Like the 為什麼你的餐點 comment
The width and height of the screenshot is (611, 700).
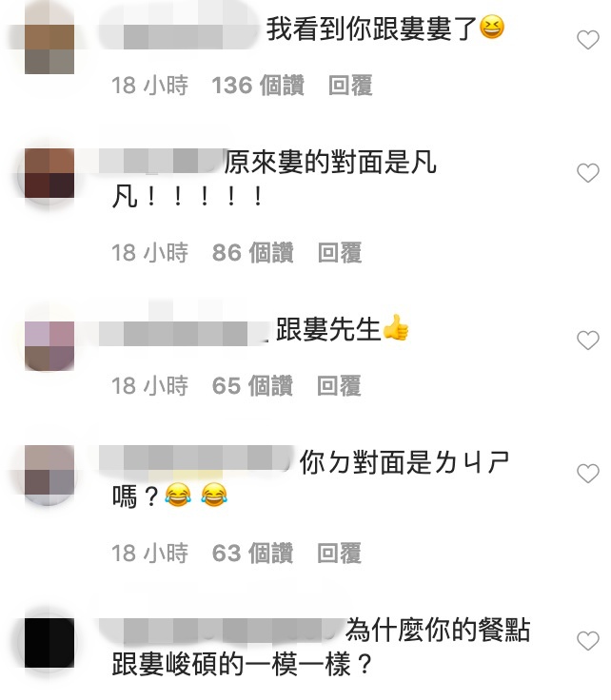(x=588, y=641)
